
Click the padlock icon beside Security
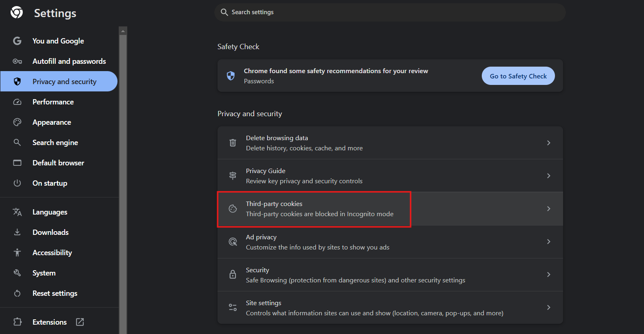click(x=233, y=275)
